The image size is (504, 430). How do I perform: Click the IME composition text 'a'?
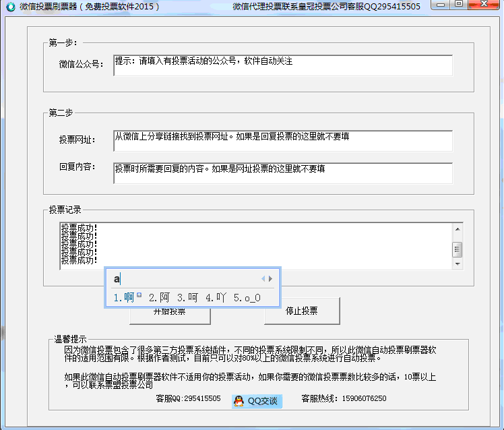[117, 278]
